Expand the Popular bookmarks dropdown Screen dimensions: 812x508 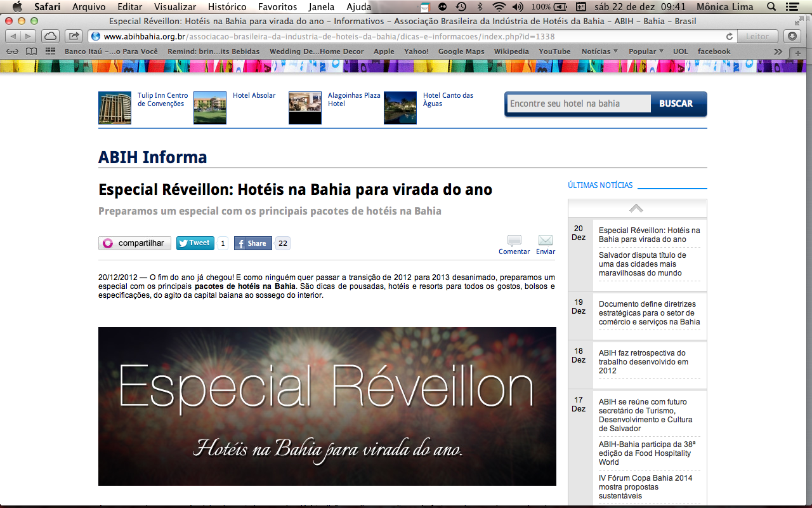tap(646, 51)
